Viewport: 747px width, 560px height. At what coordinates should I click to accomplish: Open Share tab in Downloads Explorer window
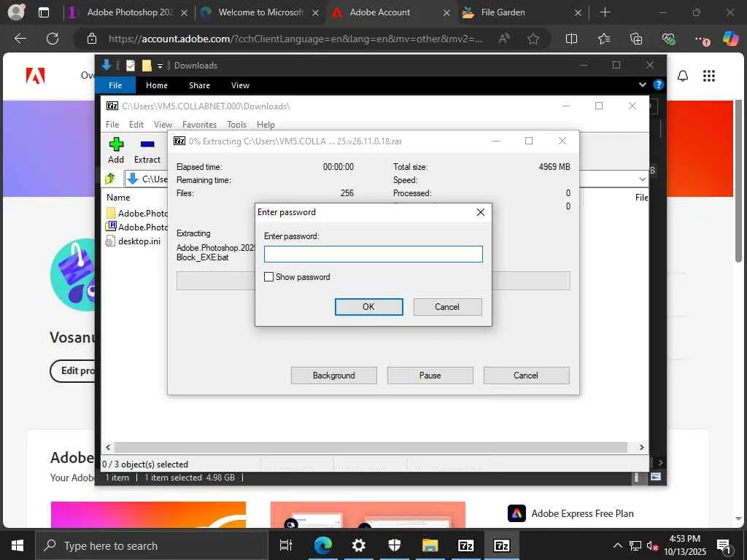[x=199, y=85]
